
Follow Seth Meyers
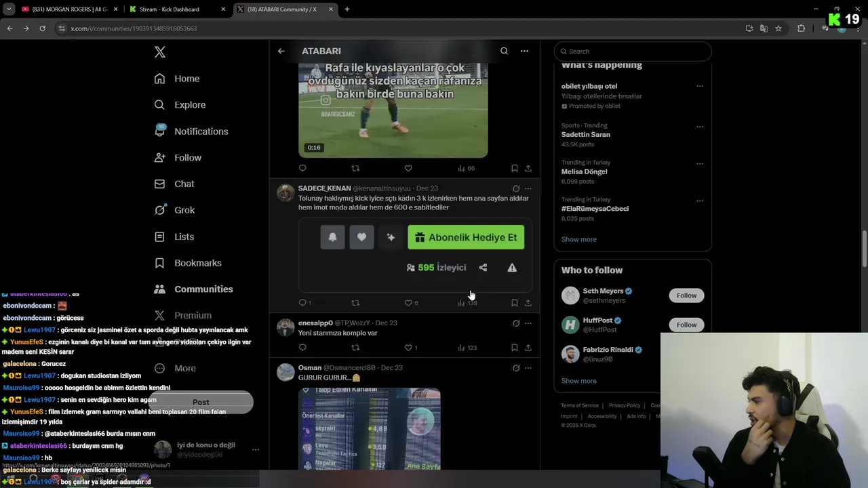[x=686, y=296]
